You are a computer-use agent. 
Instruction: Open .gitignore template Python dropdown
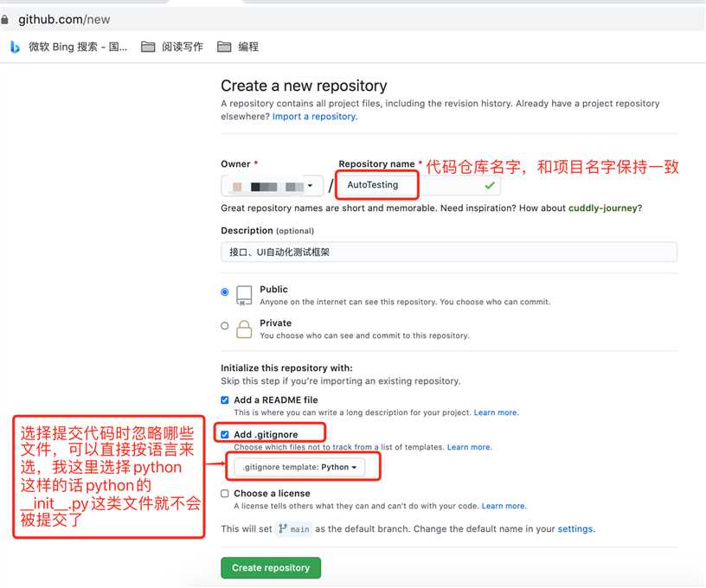pyautogui.click(x=299, y=467)
